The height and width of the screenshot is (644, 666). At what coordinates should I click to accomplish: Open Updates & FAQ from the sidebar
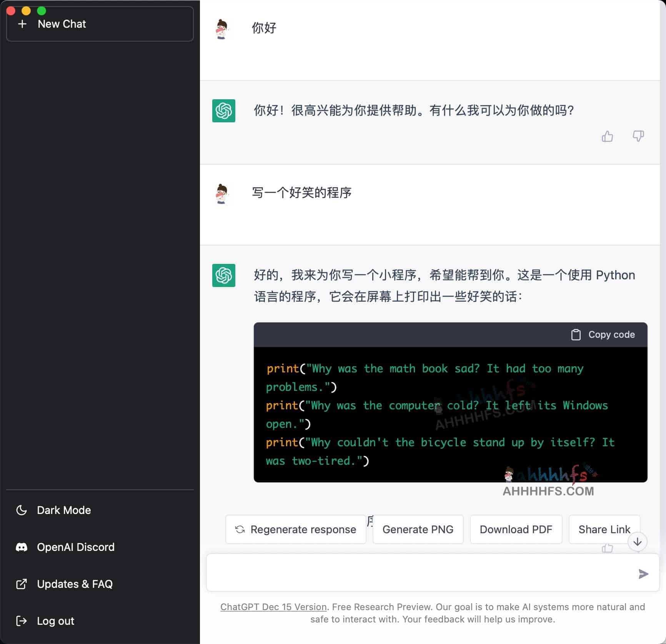[75, 584]
